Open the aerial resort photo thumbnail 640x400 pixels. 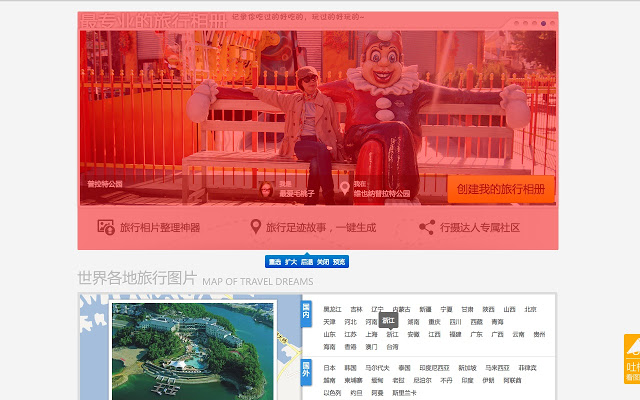pos(193,351)
